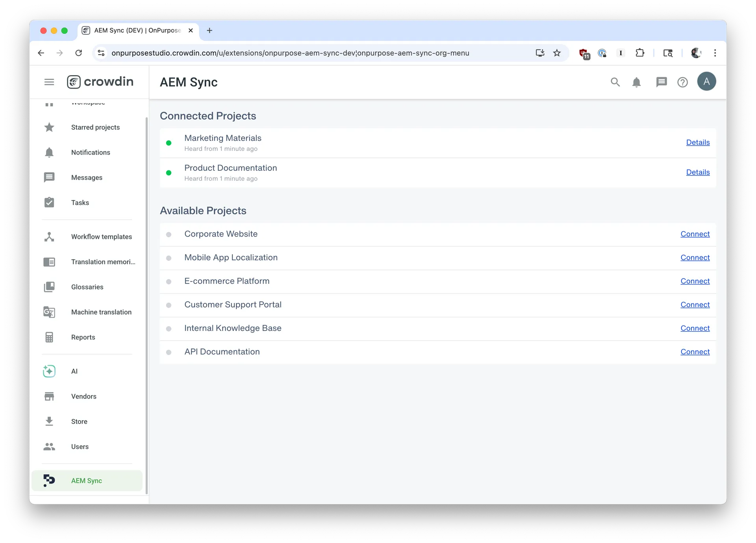Connect the Customer Support Portal project
Viewport: 756px width, 543px height.
[695, 305]
